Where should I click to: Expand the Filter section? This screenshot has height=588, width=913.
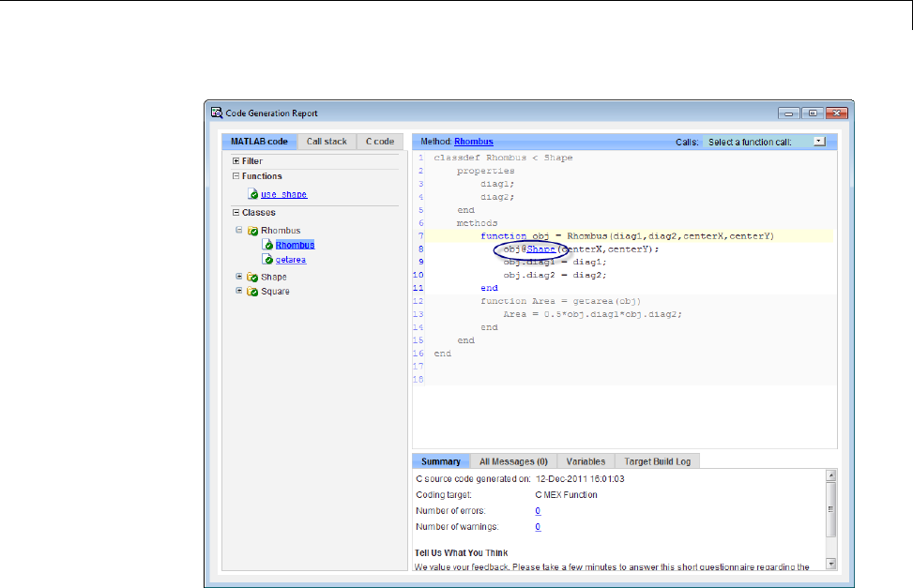click(x=236, y=161)
